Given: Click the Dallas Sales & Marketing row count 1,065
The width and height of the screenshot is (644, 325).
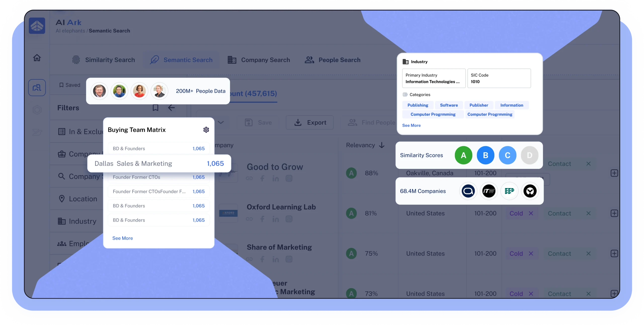Looking at the screenshot, I should pos(215,163).
